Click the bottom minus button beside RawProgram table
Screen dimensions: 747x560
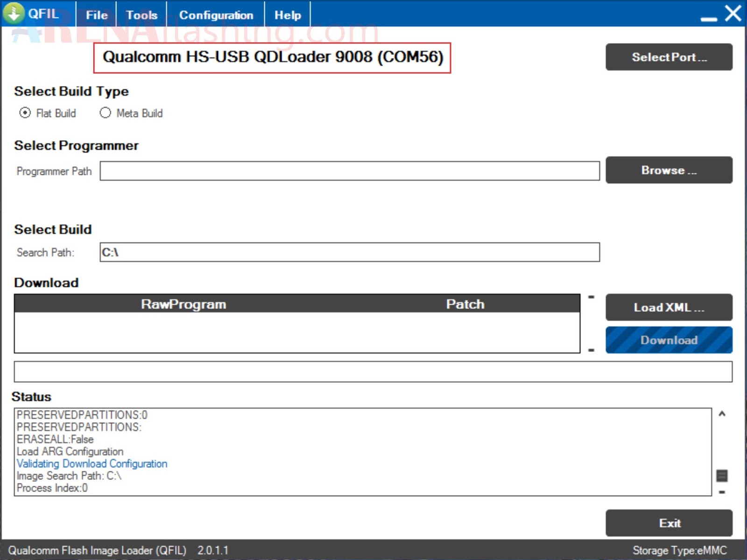point(591,350)
